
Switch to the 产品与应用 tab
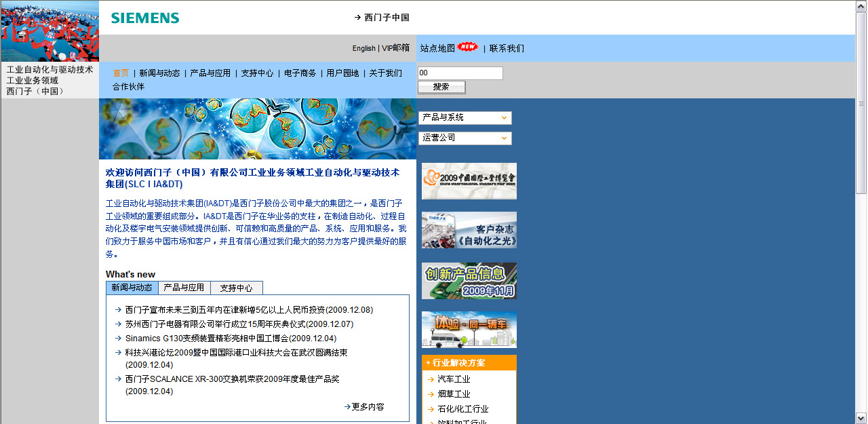[x=184, y=288]
